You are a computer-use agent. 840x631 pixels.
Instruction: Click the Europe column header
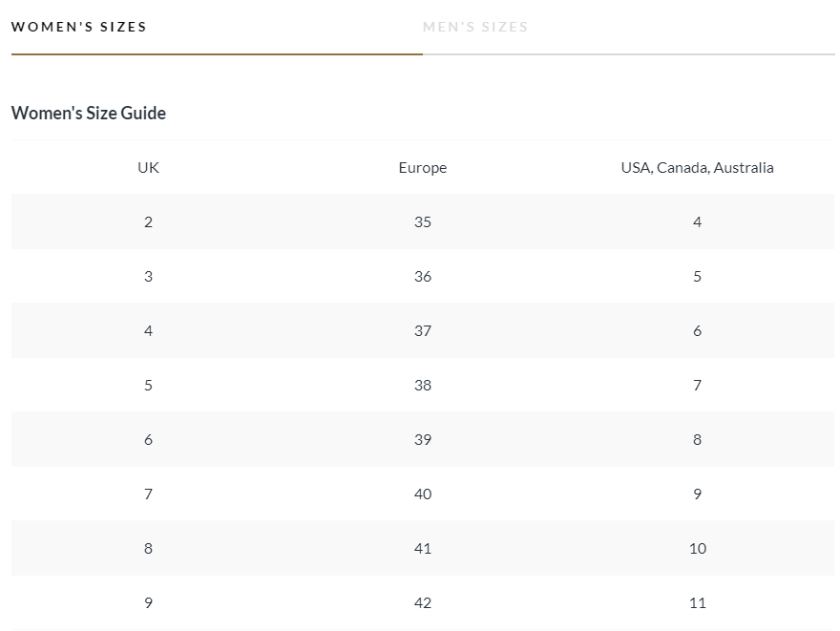[x=423, y=168]
